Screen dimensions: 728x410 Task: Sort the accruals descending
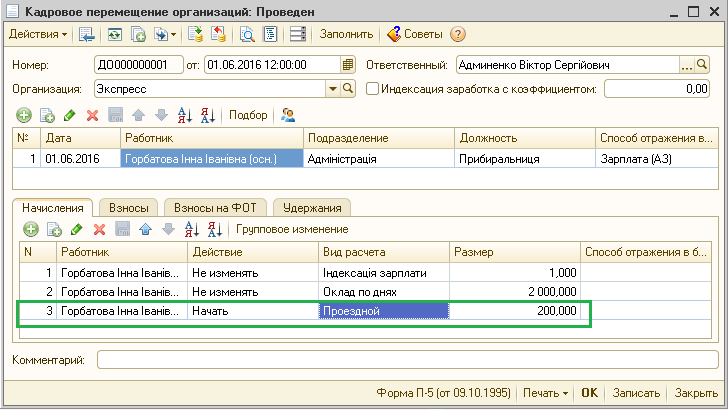coord(214,229)
